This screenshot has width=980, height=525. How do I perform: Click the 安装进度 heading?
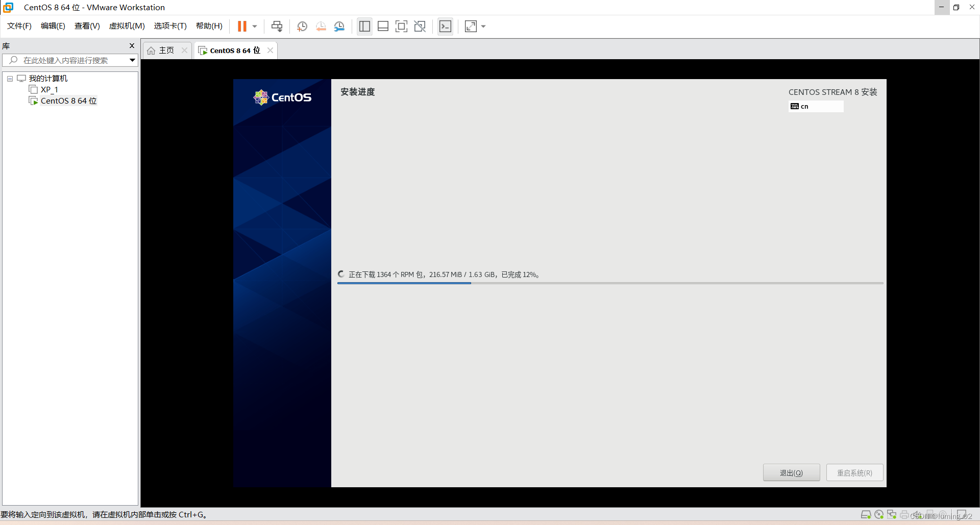(357, 92)
